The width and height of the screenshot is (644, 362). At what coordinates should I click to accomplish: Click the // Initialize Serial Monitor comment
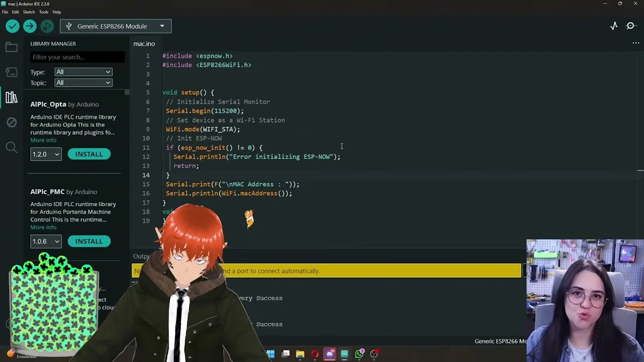coord(218,102)
